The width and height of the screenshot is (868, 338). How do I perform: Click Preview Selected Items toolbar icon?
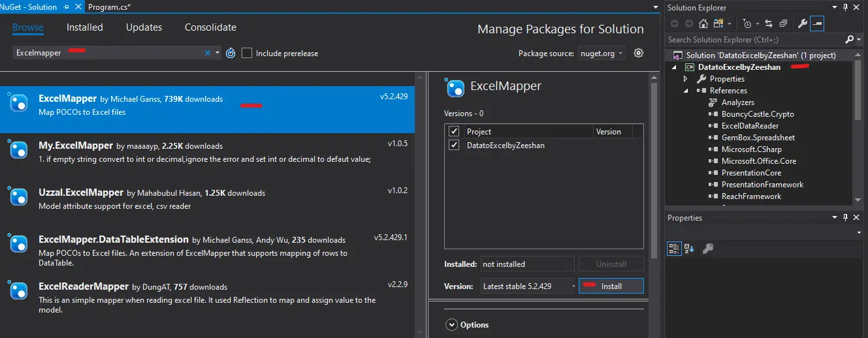coord(817,23)
